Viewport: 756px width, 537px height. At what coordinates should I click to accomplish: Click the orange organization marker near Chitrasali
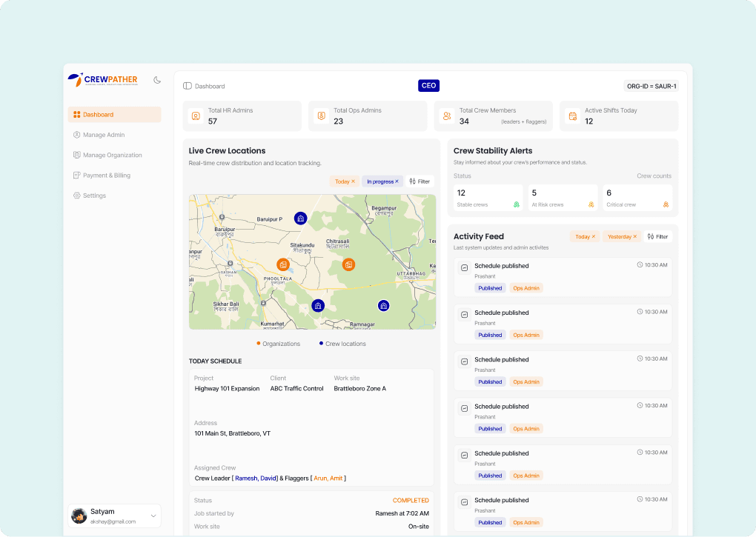coord(348,264)
